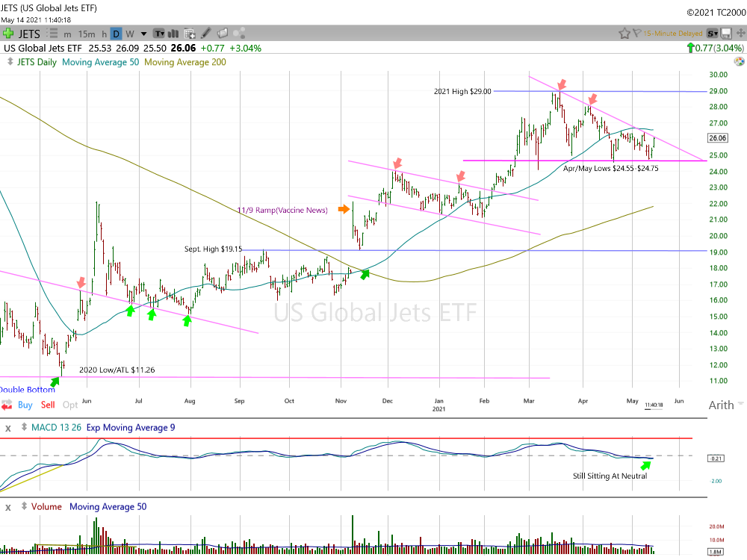The image size is (747, 560).
Task: Open the Arith scale dropdown
Action: 725,405
